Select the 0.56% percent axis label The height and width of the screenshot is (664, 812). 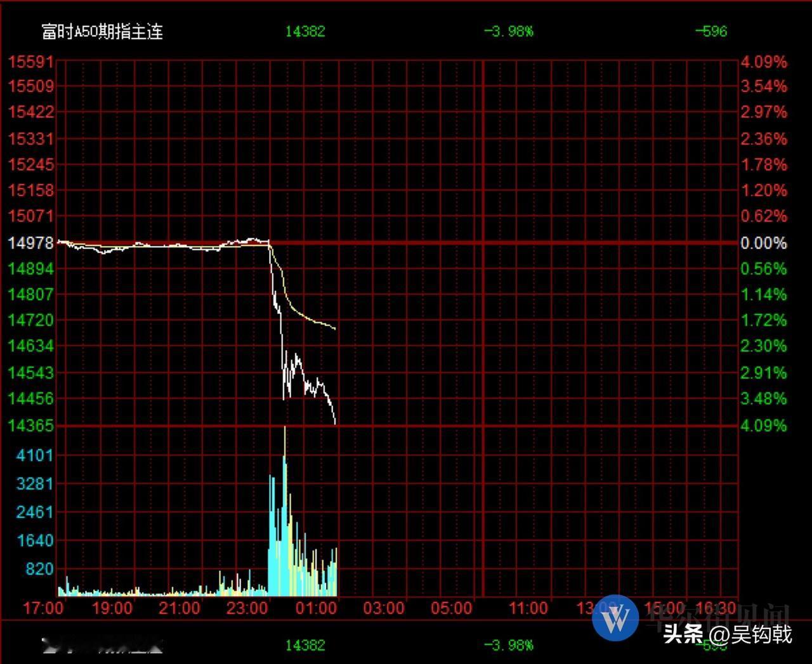tap(764, 268)
